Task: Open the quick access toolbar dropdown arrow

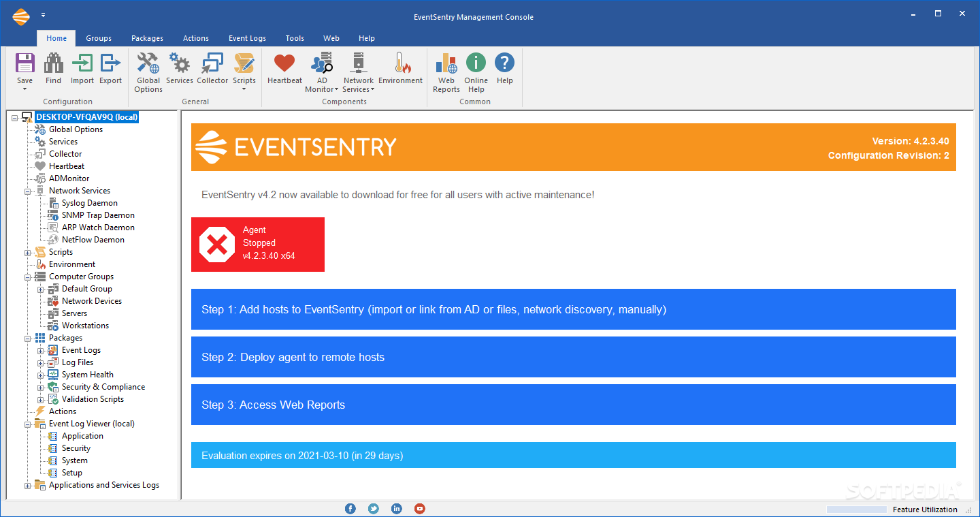Action: click(44, 15)
